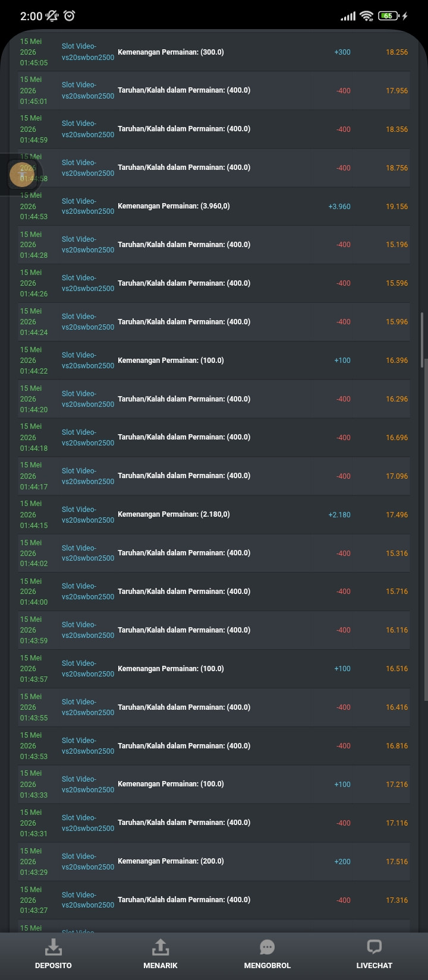This screenshot has height=980, width=428.
Task: Tap the 15 Mei 2026 01:44:22 date cell
Action: click(x=34, y=361)
